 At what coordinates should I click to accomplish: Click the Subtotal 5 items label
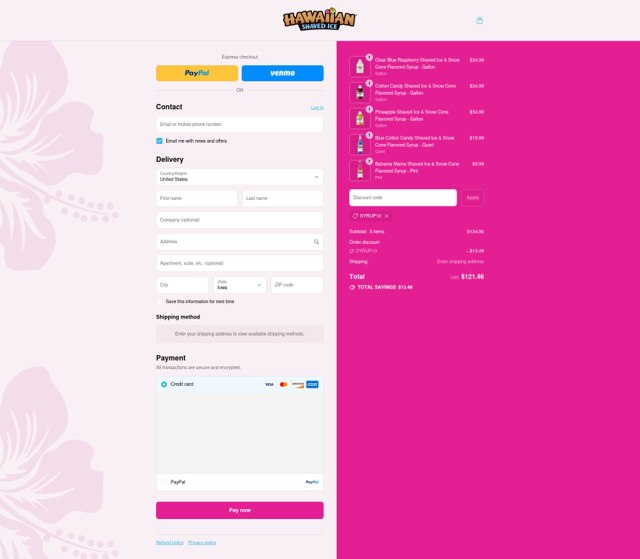coord(367,231)
